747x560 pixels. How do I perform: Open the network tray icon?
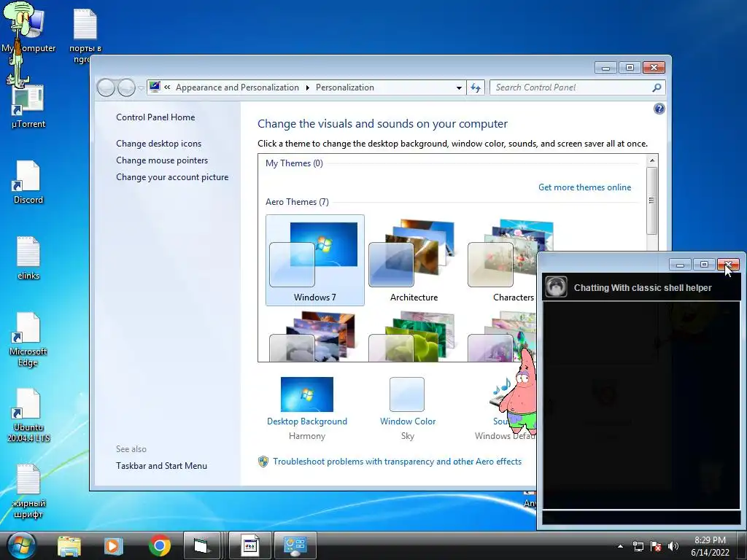click(x=638, y=546)
